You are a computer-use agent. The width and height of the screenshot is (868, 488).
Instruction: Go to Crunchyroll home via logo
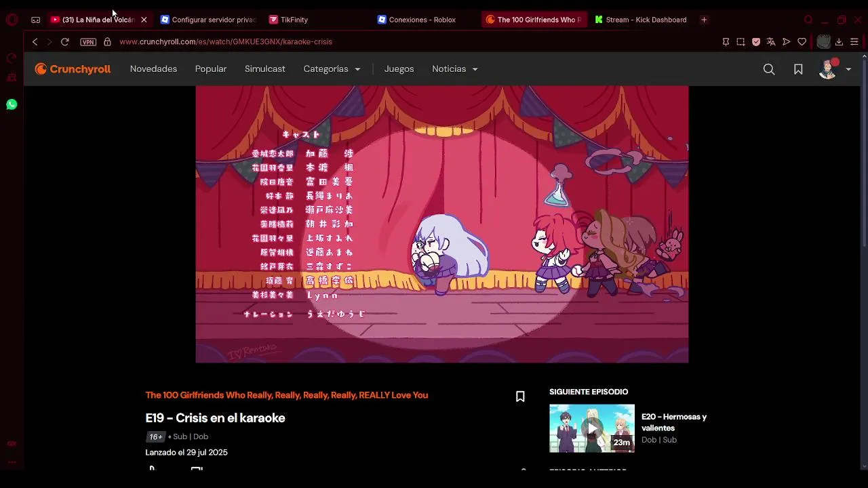click(x=73, y=69)
